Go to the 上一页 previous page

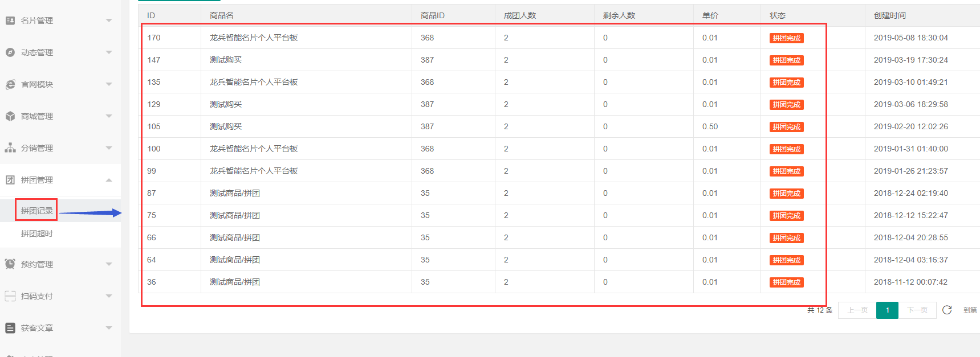coord(857,310)
